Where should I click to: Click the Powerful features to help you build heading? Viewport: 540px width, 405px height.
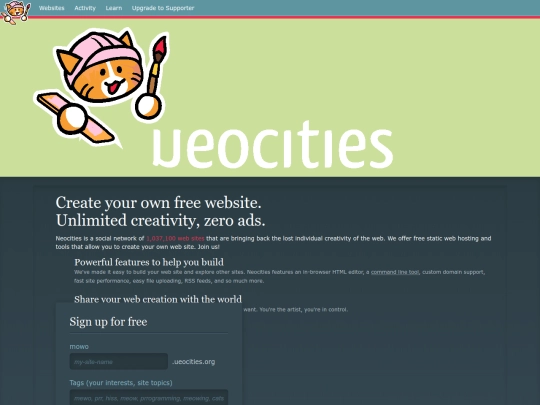coord(149,262)
